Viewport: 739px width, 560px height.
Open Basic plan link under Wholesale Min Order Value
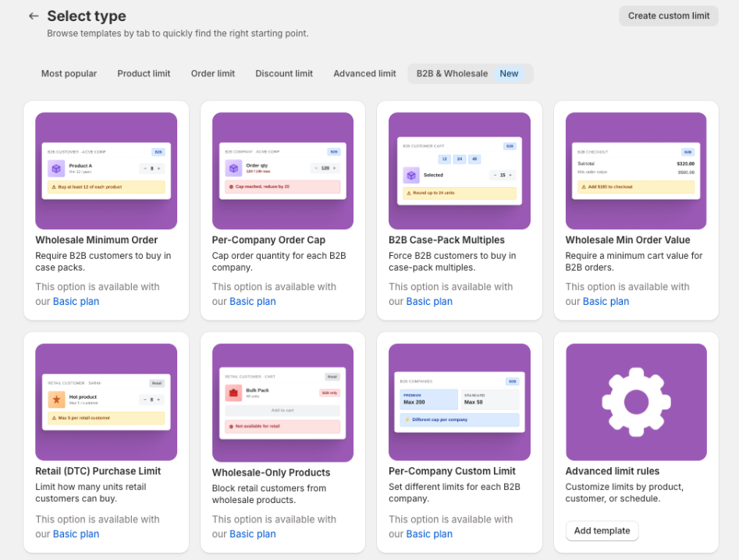coord(606,301)
